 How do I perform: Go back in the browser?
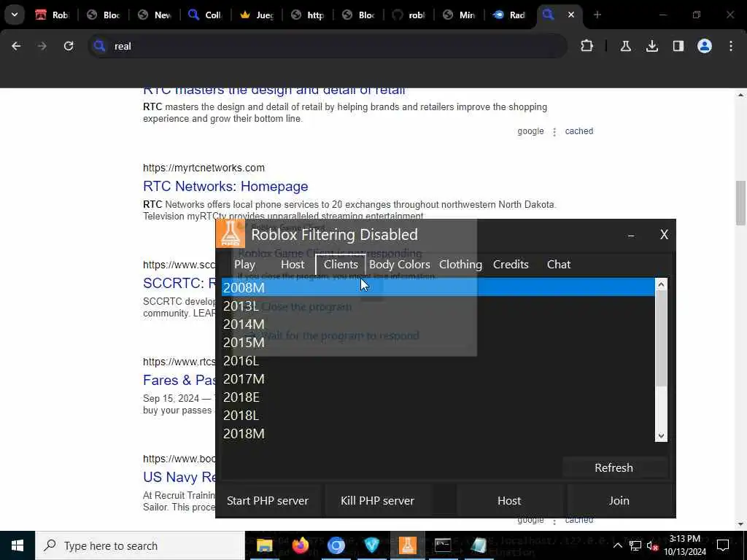(x=16, y=46)
